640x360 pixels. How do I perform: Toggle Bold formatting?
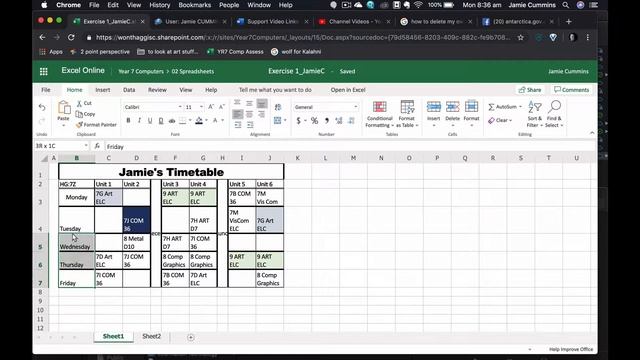128,120
